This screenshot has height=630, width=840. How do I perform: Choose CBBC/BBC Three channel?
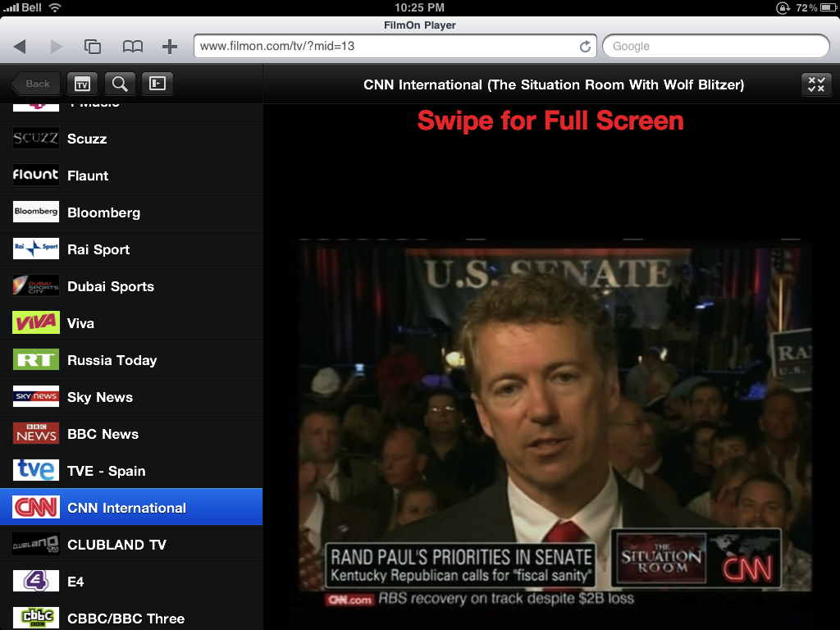pos(131,615)
